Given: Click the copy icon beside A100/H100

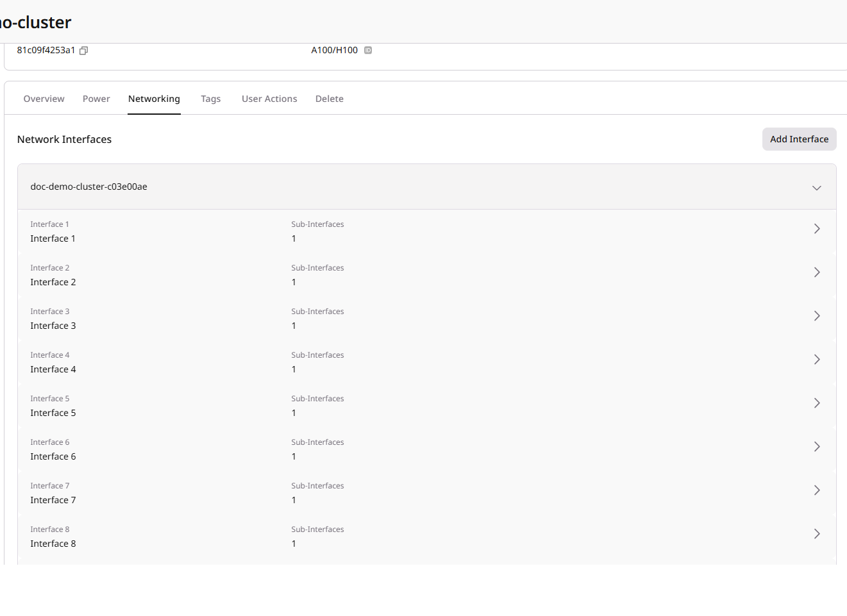Looking at the screenshot, I should pyautogui.click(x=367, y=50).
